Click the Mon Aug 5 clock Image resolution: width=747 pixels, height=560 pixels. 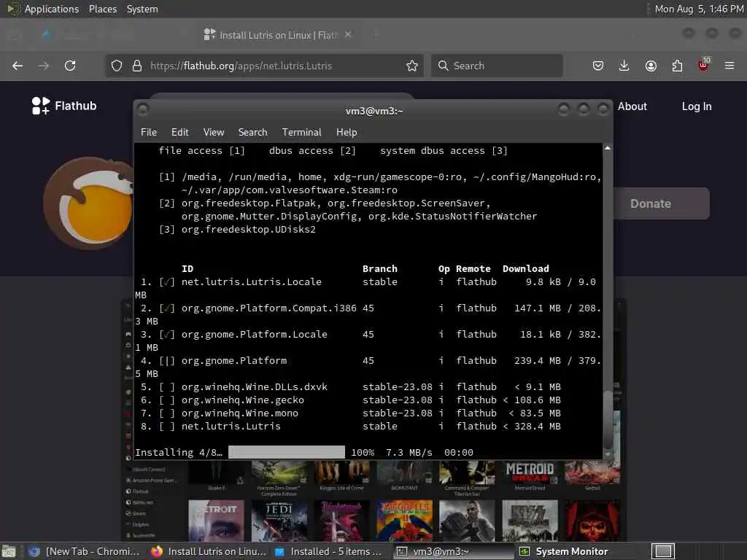pos(699,9)
